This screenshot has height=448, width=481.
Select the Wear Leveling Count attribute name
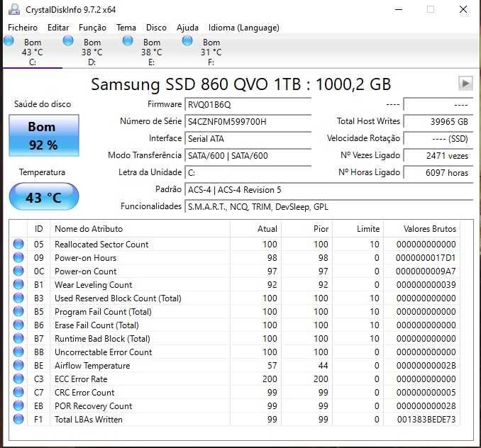pyautogui.click(x=93, y=285)
